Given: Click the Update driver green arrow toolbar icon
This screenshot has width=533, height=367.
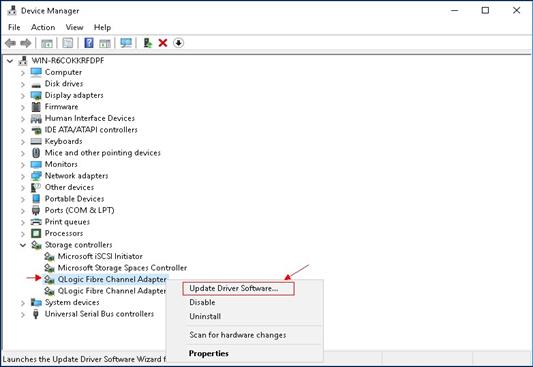Looking at the screenshot, I should (x=148, y=43).
